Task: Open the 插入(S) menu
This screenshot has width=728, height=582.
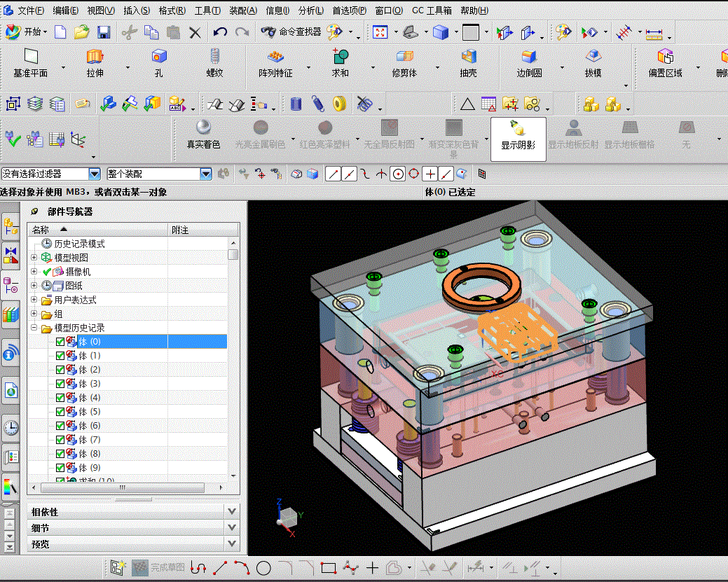Action: click(137, 11)
